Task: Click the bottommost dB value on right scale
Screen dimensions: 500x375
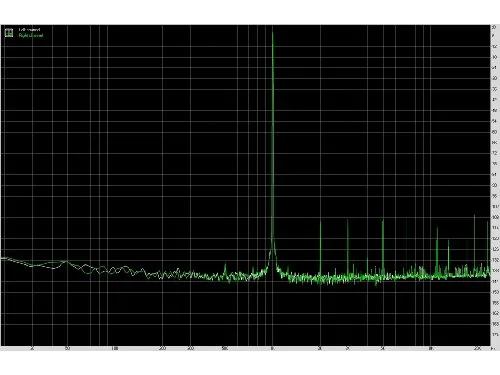Action: [495, 334]
